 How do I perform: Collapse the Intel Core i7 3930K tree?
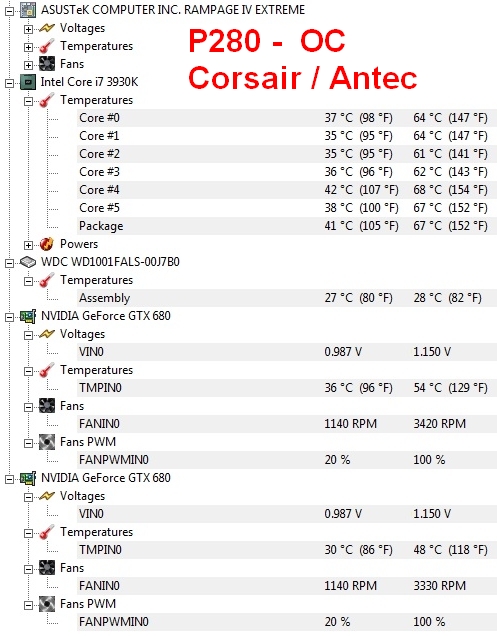pyautogui.click(x=9, y=83)
